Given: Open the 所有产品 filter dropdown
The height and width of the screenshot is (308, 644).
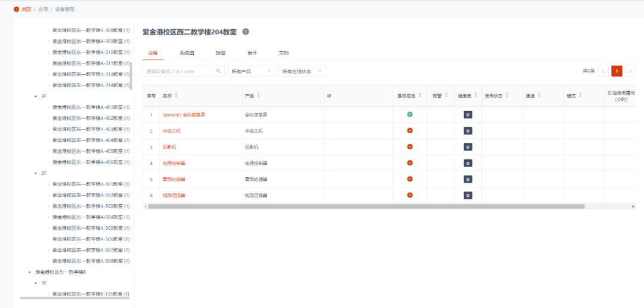Looking at the screenshot, I should click(x=251, y=71).
